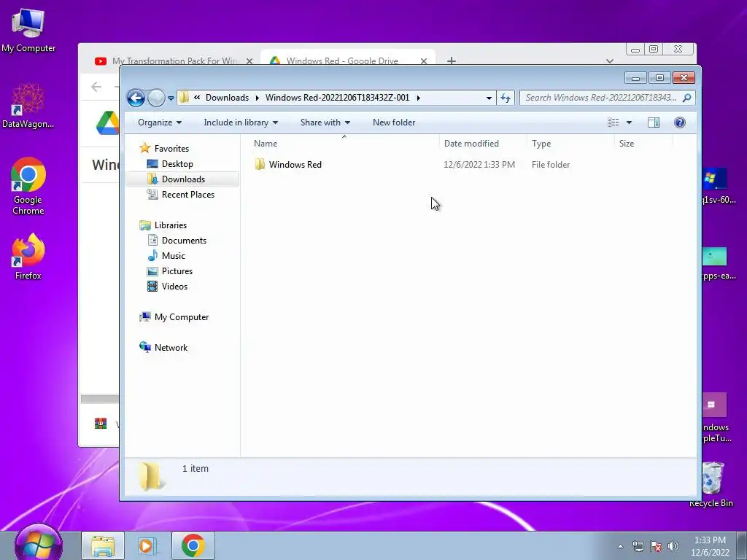
Task: Open the media player taskbar icon
Action: [x=147, y=545]
